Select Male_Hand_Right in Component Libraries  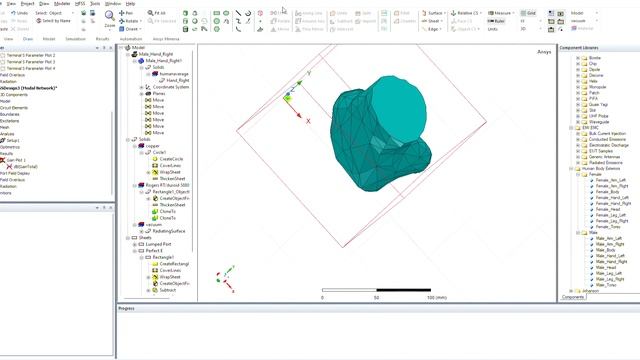[x=611, y=262]
